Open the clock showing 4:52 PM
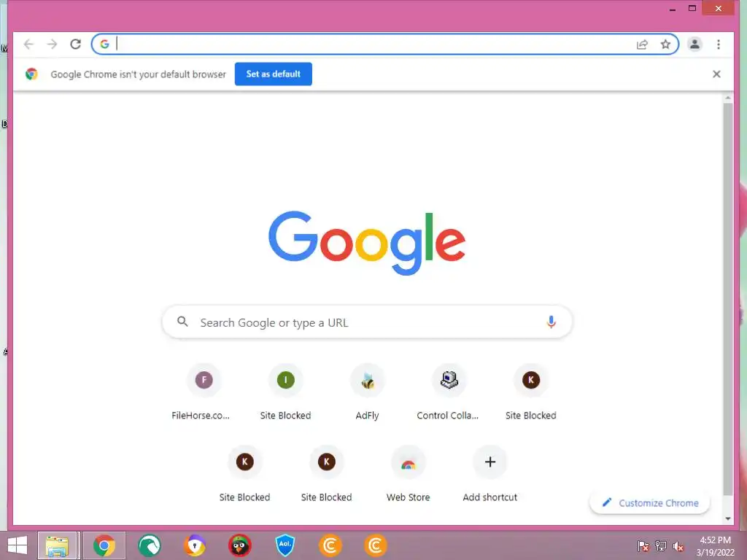The width and height of the screenshot is (747, 560). (x=715, y=546)
